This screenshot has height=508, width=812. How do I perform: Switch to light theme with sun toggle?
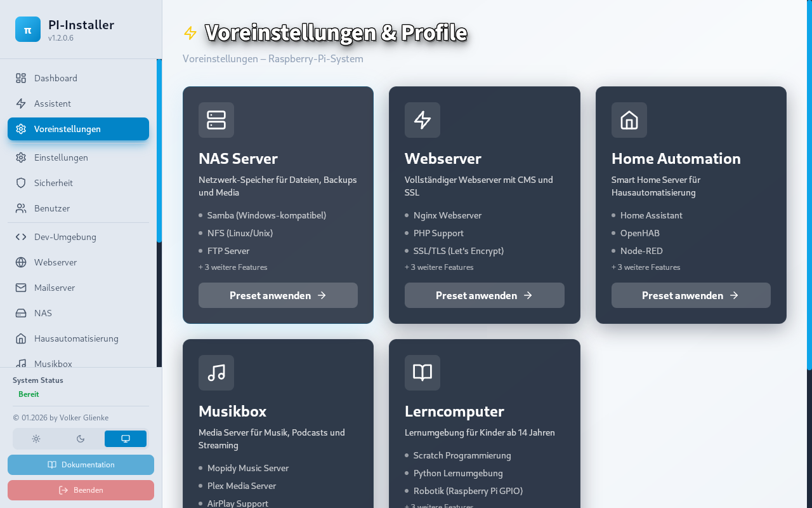(36, 439)
